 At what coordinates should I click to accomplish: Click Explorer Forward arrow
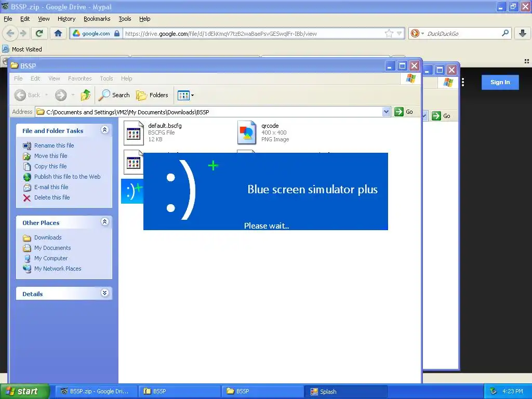[x=61, y=95]
